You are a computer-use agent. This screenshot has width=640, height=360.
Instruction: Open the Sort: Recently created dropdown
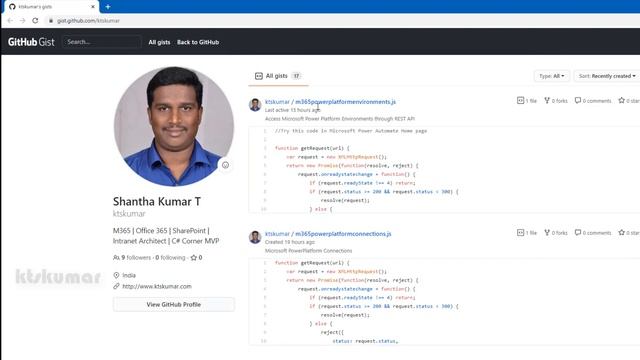tap(607, 76)
